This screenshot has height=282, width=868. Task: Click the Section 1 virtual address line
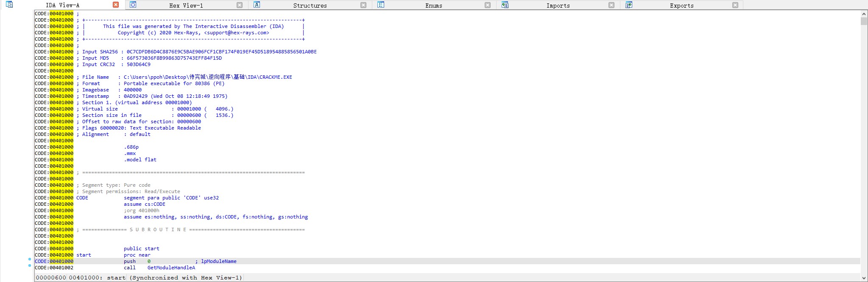(x=134, y=102)
